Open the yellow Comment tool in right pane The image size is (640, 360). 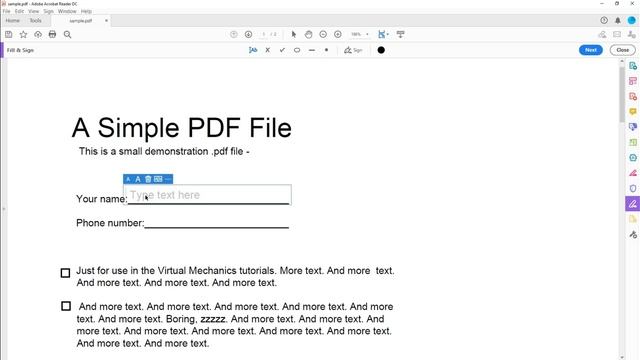[x=633, y=111]
